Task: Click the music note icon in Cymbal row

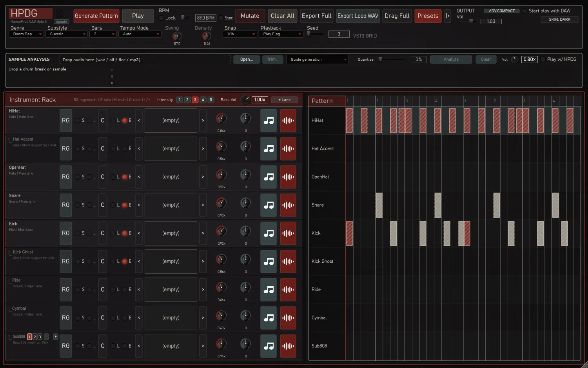Action: click(269, 318)
